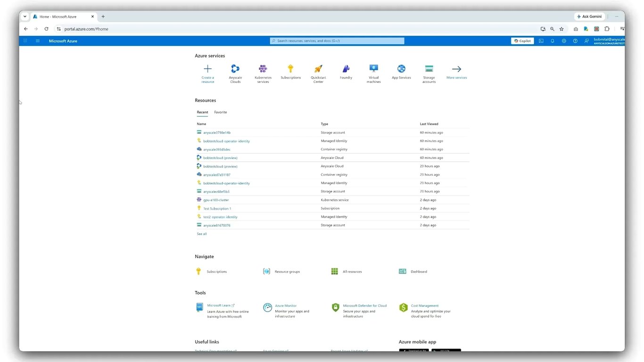The image size is (644, 362).
Task: Open portal Settings gear
Action: (x=564, y=41)
